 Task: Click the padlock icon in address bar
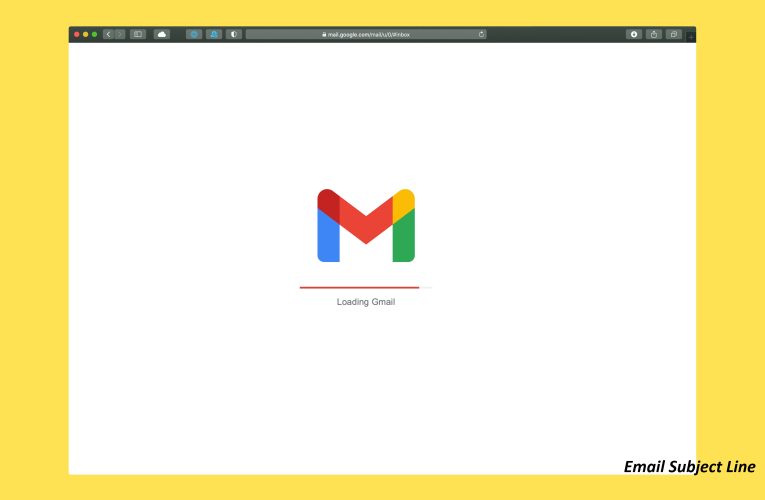tap(324, 34)
